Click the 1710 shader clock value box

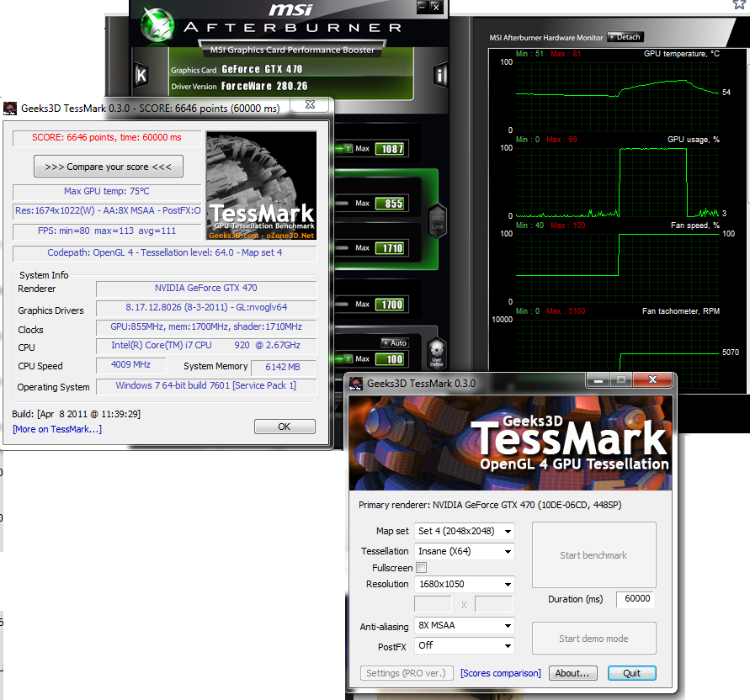click(x=392, y=248)
